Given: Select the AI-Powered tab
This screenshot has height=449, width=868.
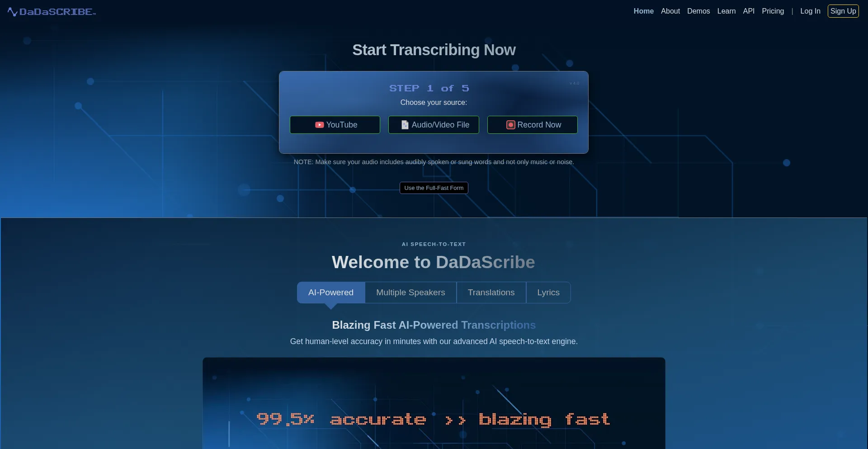Looking at the screenshot, I should tap(331, 293).
